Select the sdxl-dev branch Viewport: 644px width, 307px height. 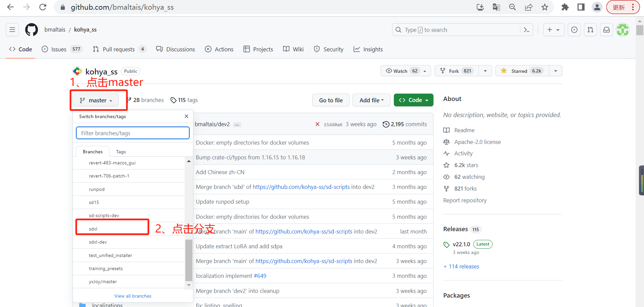click(129, 242)
